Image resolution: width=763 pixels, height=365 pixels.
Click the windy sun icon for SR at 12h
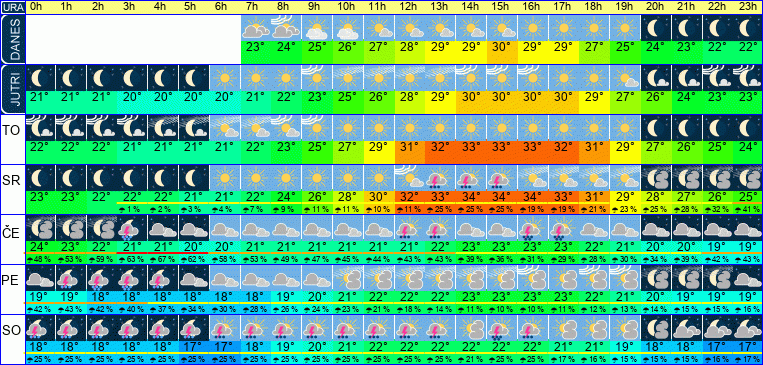point(410,178)
